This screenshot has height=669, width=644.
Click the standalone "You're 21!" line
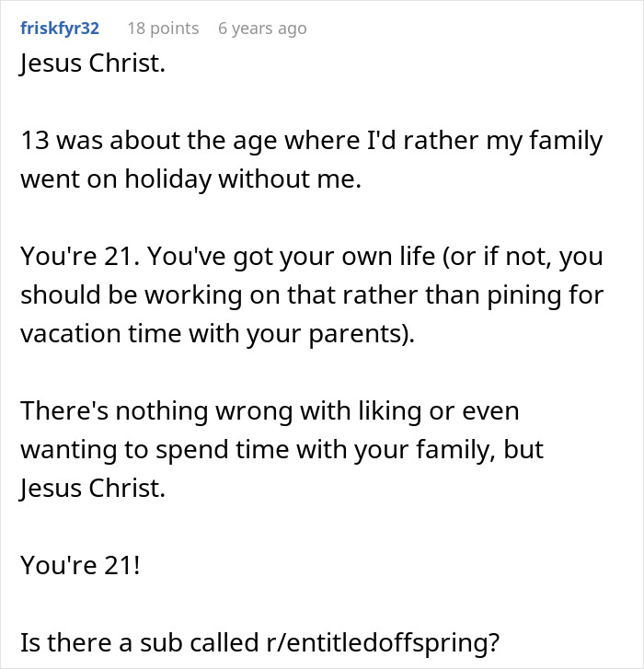point(81,563)
